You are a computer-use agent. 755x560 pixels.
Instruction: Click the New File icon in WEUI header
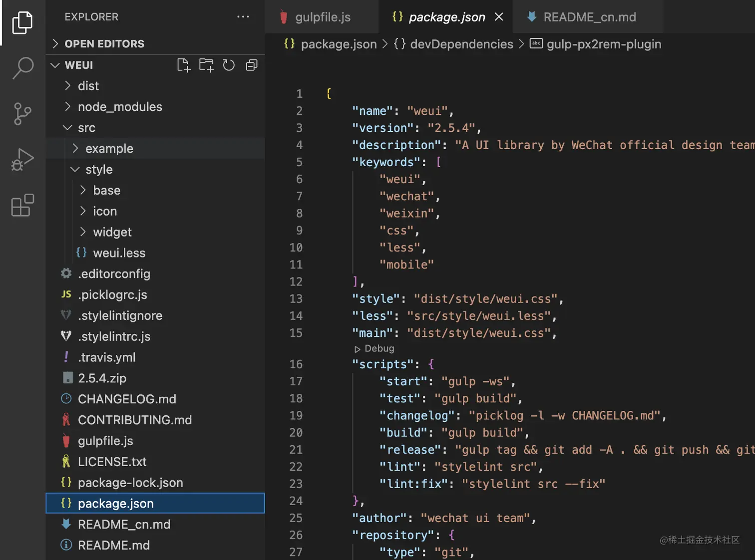coord(183,65)
